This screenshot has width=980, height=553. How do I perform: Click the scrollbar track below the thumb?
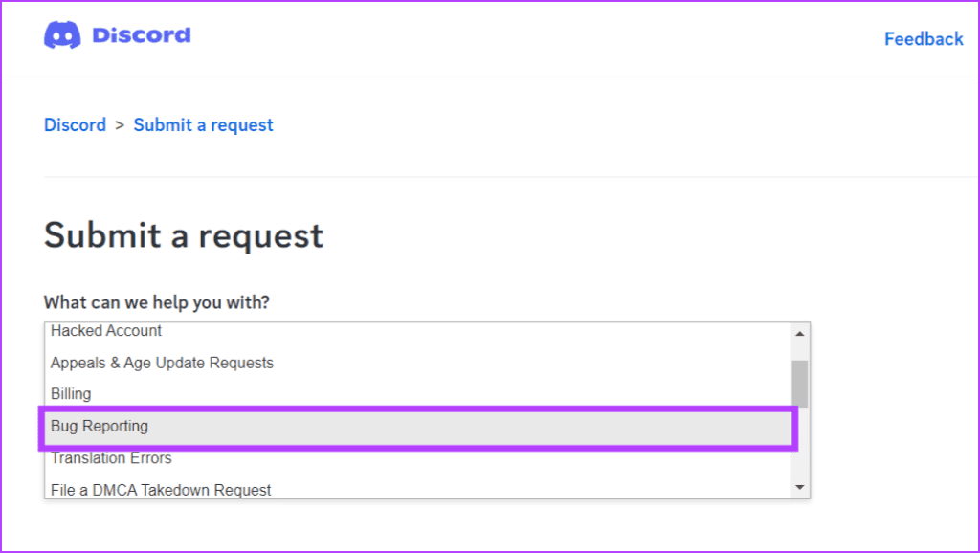[x=800, y=450]
